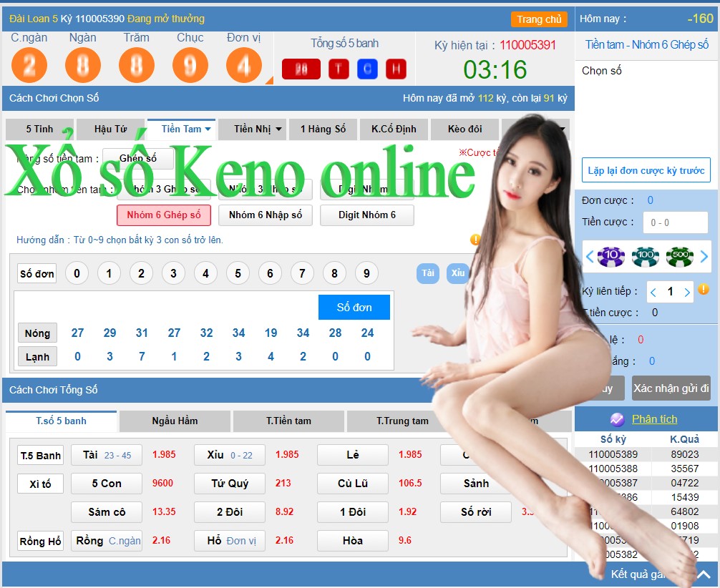This screenshot has width=720, height=588.
Task: Open the Tiền Nhị dropdown
Action: point(252,129)
